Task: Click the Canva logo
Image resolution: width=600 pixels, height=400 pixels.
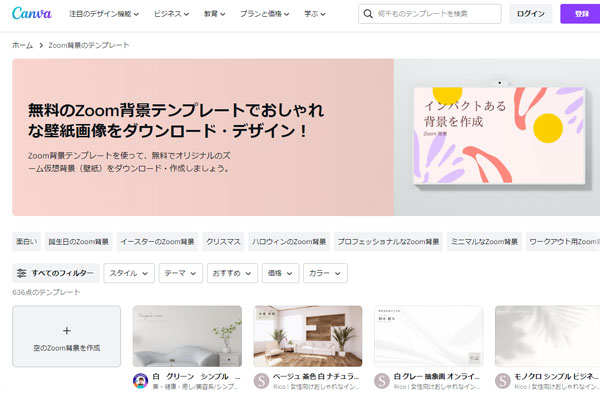Action: [x=32, y=13]
